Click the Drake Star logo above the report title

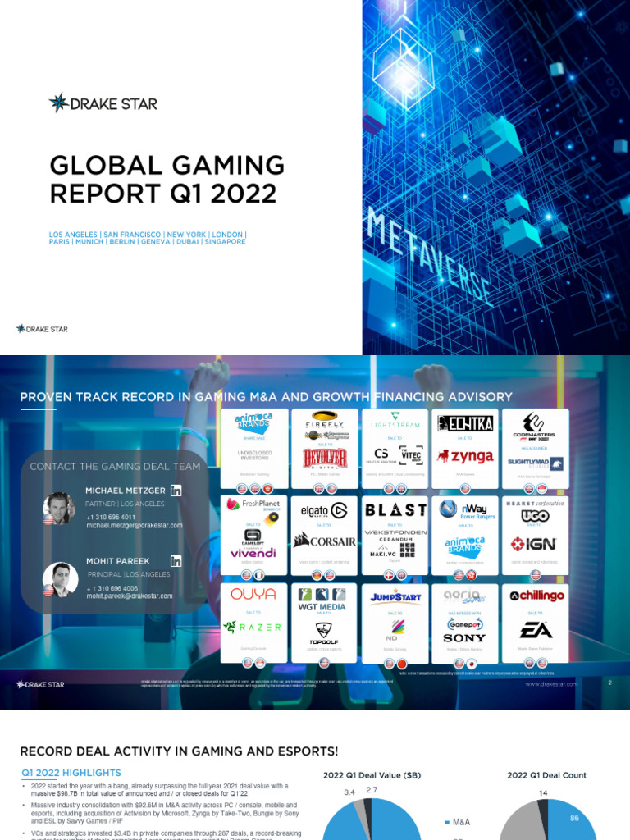[x=103, y=103]
